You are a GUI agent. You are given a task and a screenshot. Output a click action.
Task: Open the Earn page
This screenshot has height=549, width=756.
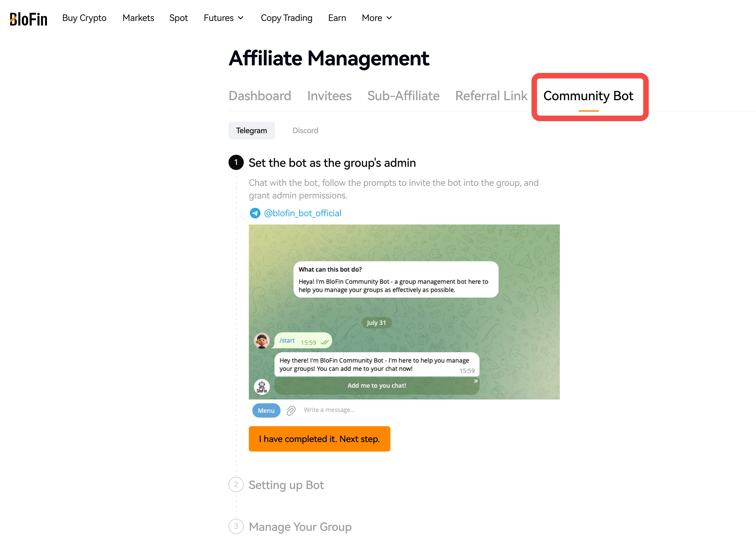pyautogui.click(x=337, y=18)
